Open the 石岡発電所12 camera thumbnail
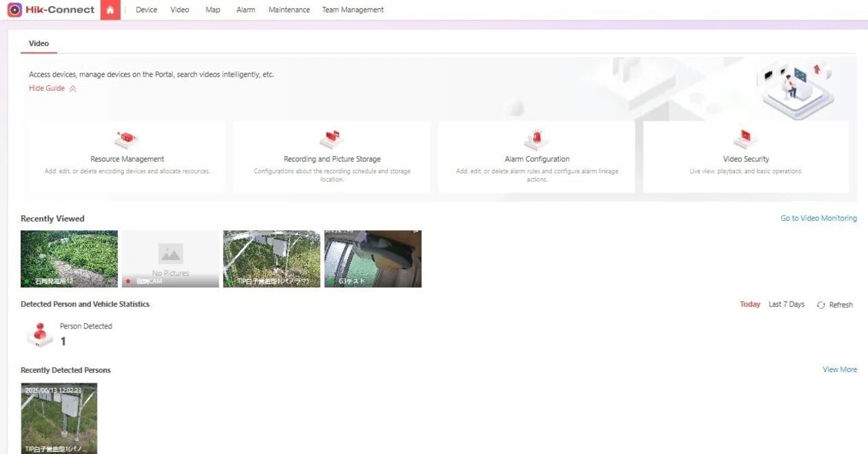This screenshot has height=454, width=868. click(x=69, y=259)
